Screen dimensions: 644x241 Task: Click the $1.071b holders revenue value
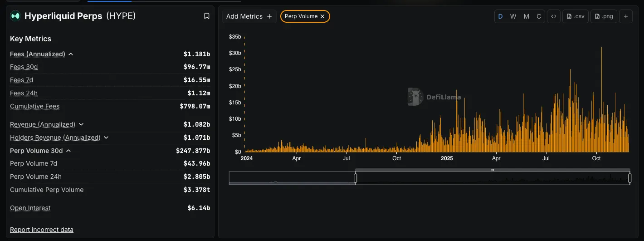[x=197, y=138]
